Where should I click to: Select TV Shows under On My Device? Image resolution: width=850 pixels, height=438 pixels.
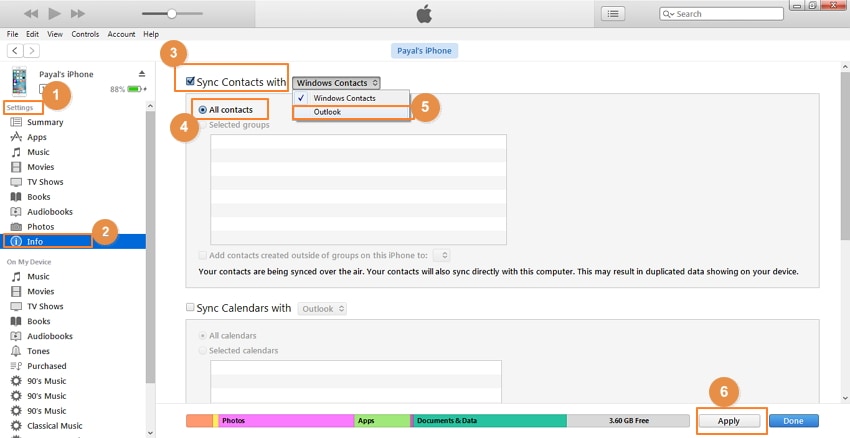[45, 306]
